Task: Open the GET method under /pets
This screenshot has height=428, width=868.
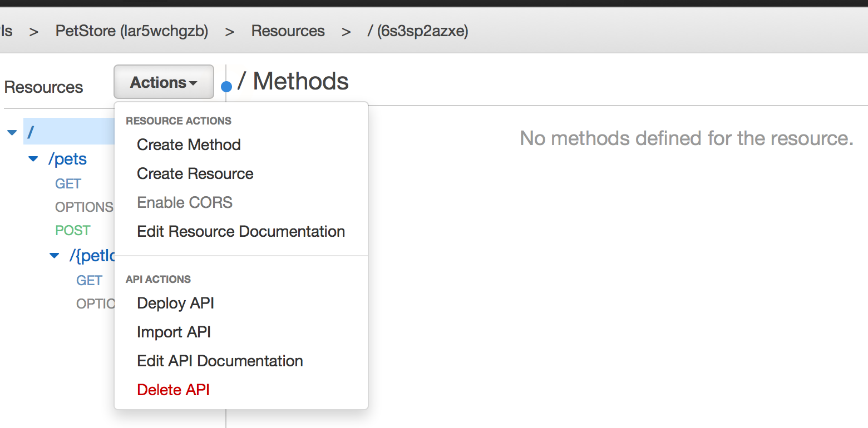Action: point(68,183)
